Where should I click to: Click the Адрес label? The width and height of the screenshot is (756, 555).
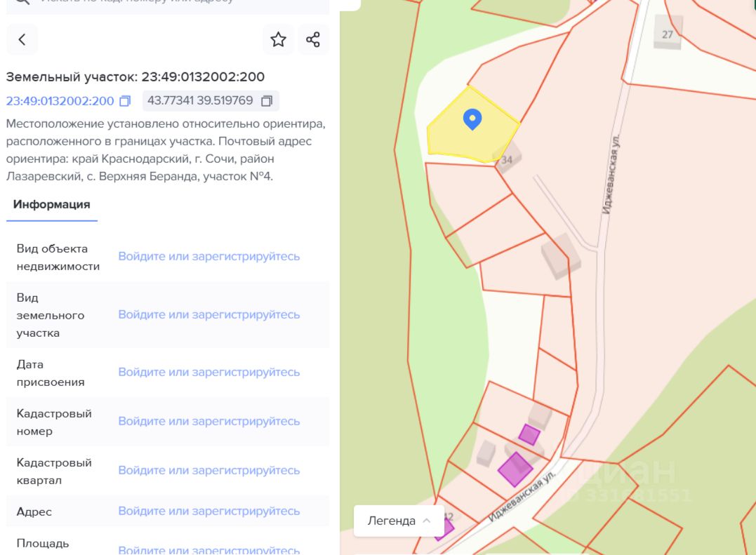point(34,511)
